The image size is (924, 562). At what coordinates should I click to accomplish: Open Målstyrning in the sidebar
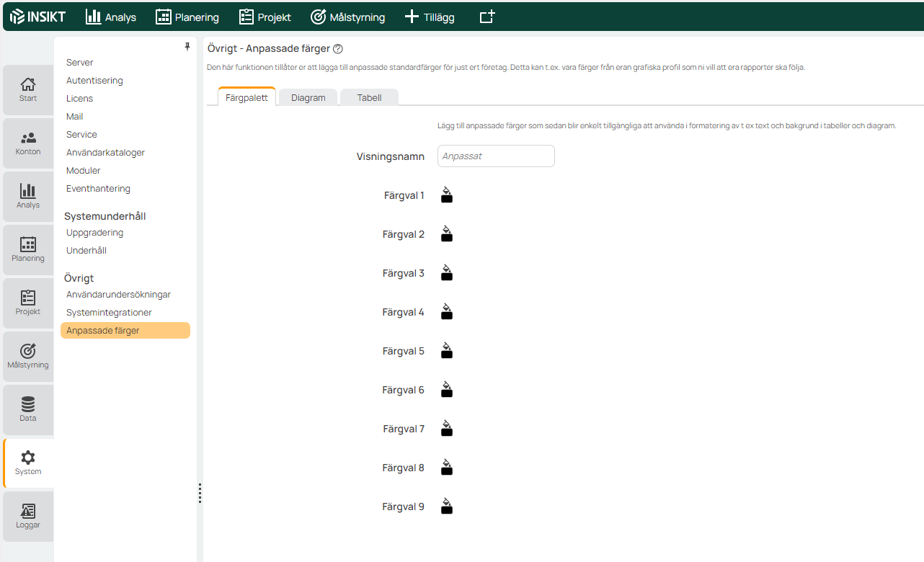pos(28,356)
